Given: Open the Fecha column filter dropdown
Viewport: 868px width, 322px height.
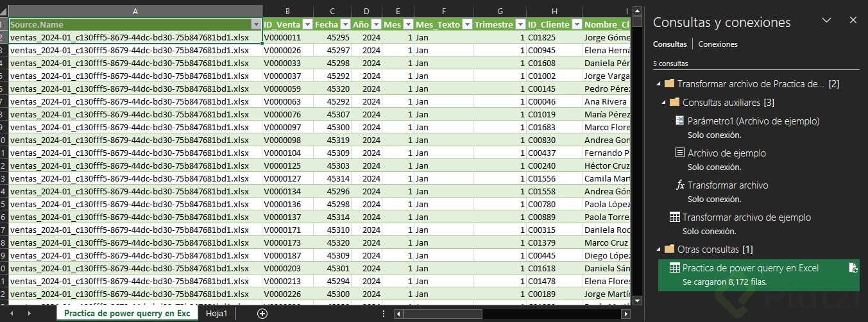Looking at the screenshot, I should tap(345, 25).
